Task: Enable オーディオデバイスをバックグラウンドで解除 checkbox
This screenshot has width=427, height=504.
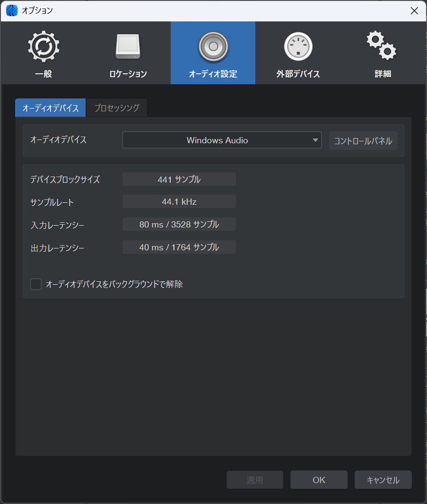Action: (36, 284)
